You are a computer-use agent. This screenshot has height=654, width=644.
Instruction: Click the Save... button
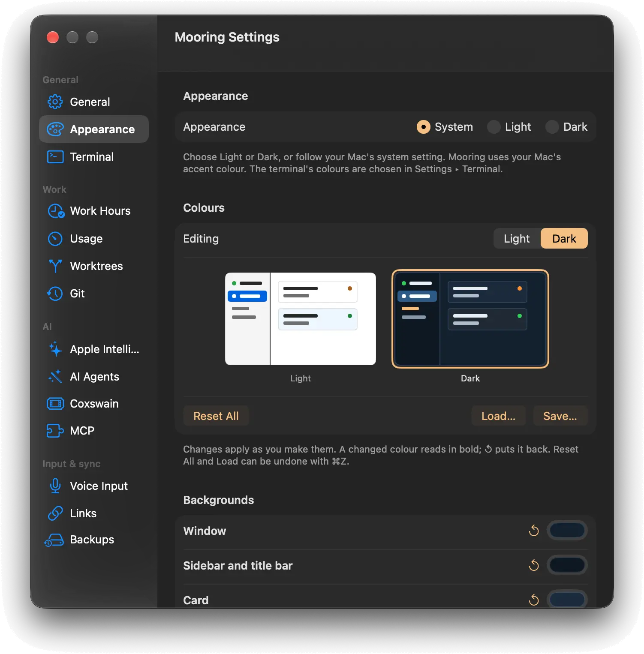point(560,416)
